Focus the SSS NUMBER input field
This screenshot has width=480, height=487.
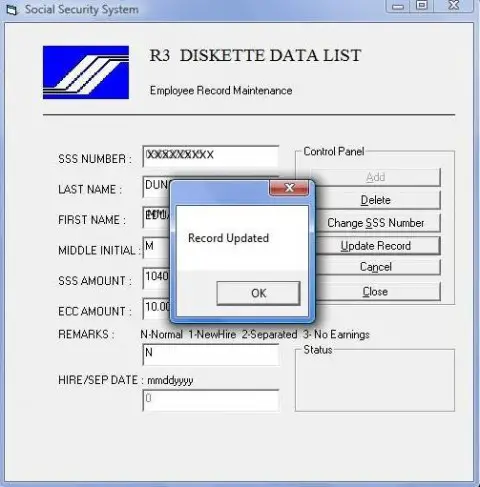211,156
